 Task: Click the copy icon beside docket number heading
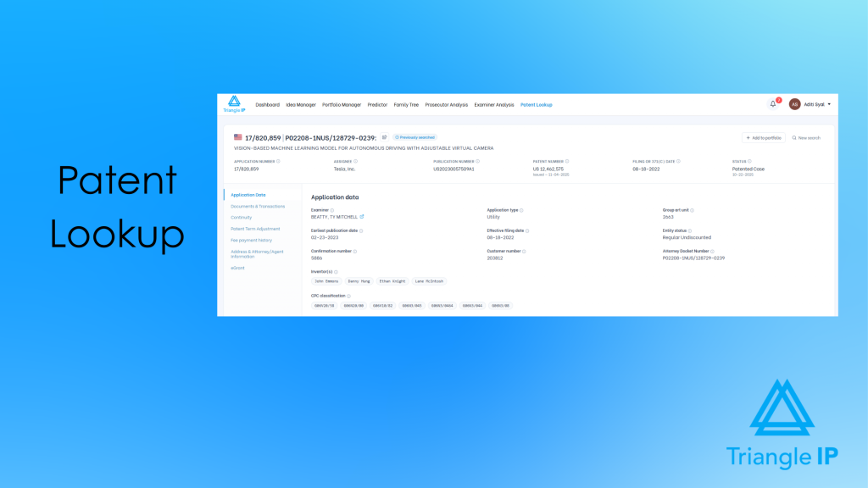click(x=384, y=137)
